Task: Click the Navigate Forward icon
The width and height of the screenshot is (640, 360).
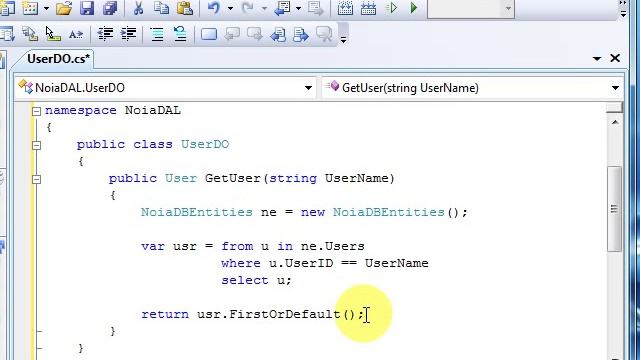Action: [x=316, y=8]
